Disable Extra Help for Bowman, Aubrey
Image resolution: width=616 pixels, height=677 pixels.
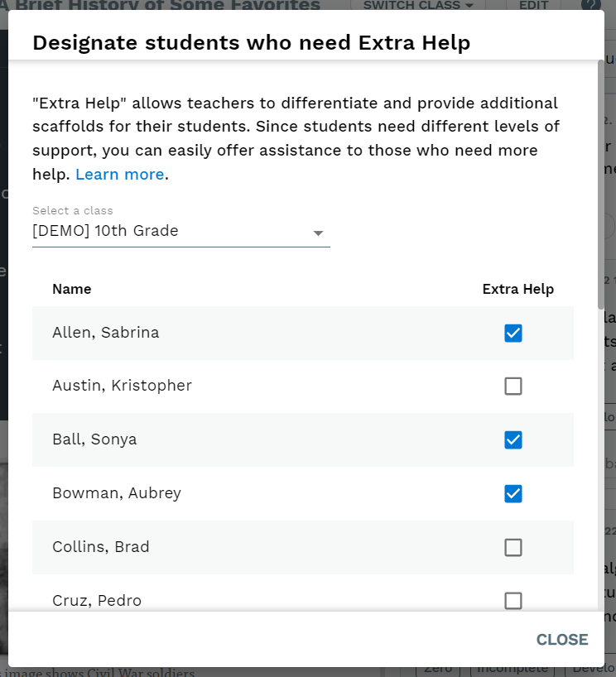tap(513, 493)
